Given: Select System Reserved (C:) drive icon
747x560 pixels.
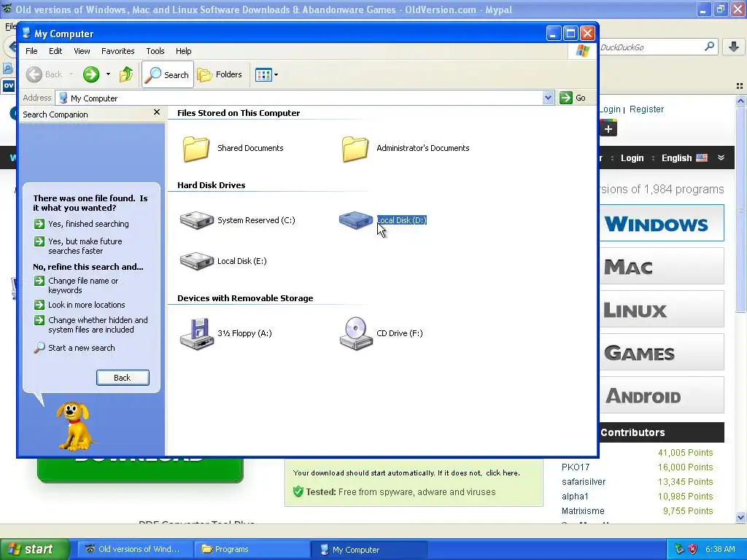Looking at the screenshot, I should (x=196, y=220).
